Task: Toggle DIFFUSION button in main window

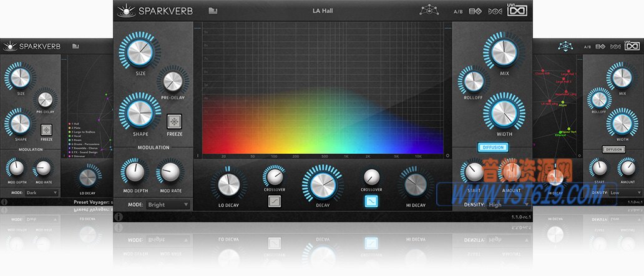Action: pos(493,147)
